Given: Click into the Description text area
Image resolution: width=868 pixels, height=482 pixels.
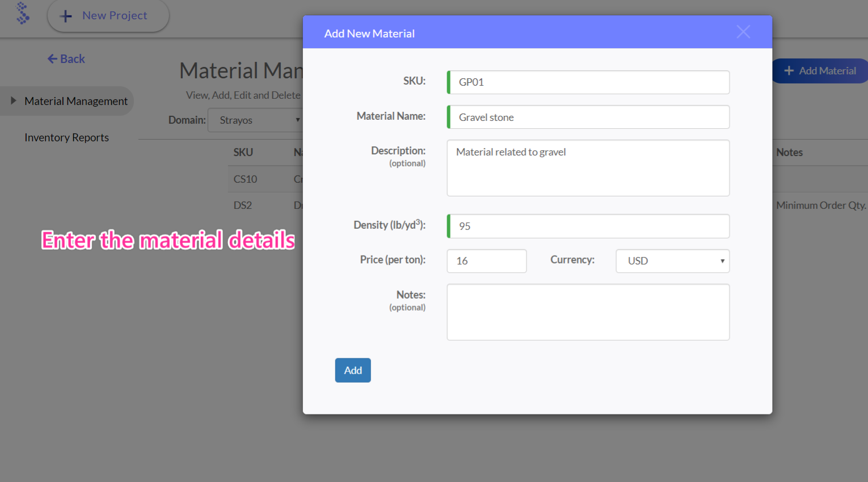Looking at the screenshot, I should (x=588, y=168).
